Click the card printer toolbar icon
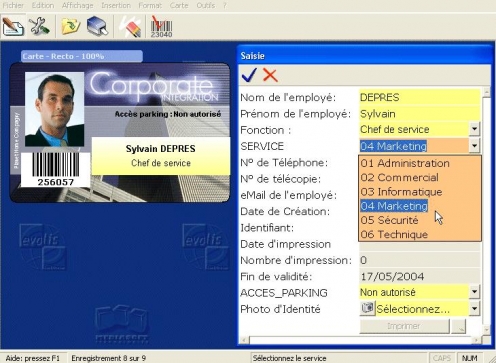 point(97,26)
